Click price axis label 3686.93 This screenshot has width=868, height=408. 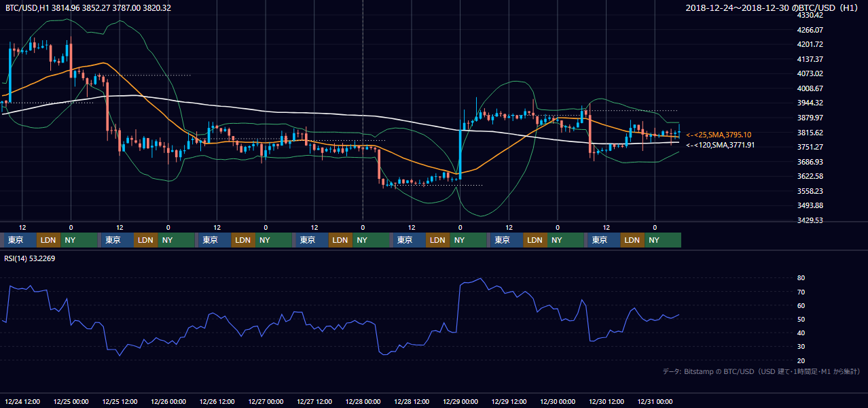click(810, 162)
